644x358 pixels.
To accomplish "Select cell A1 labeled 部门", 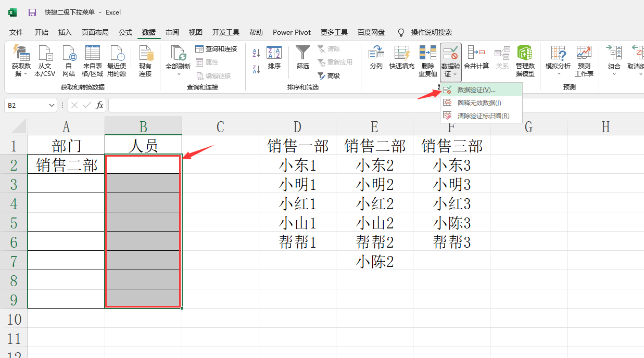I will coord(67,145).
